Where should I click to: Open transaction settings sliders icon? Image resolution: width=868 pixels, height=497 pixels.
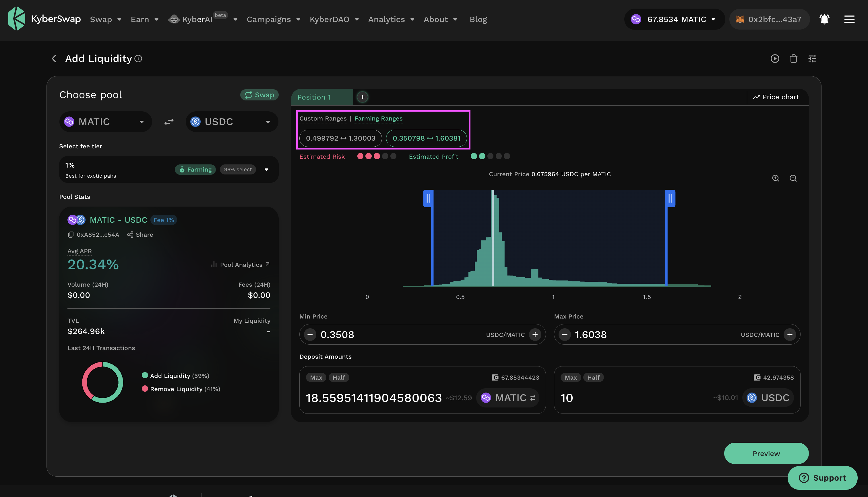(812, 59)
